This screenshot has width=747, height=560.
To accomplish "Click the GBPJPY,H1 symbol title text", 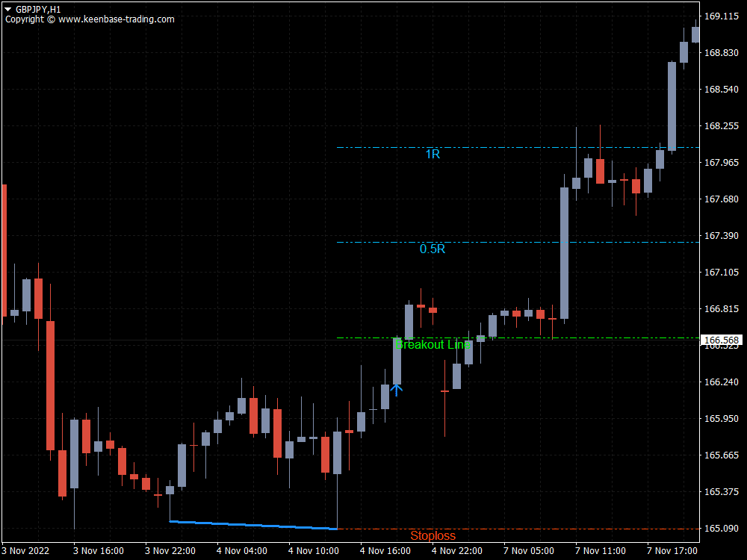I will pyautogui.click(x=38, y=10).
